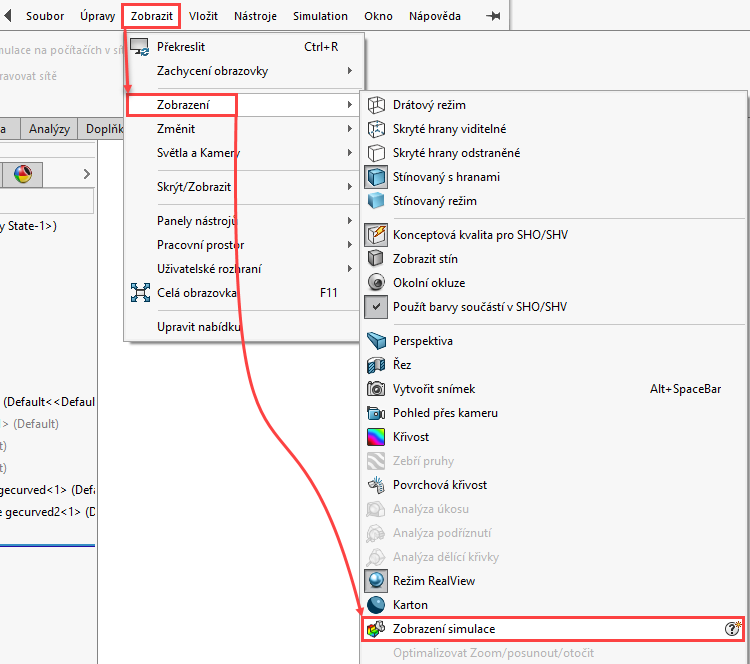This screenshot has height=664, width=750.
Task: Click the Zobrazení simulace icon
Action: click(x=376, y=629)
